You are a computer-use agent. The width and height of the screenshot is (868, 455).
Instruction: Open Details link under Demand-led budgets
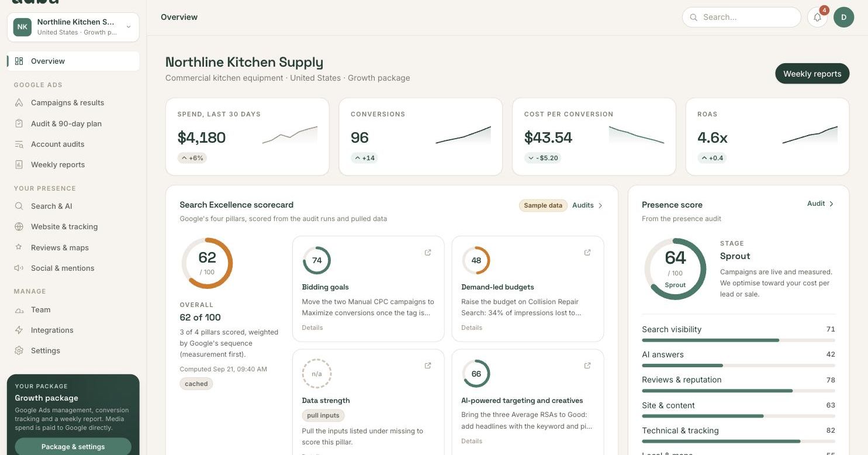[472, 328]
